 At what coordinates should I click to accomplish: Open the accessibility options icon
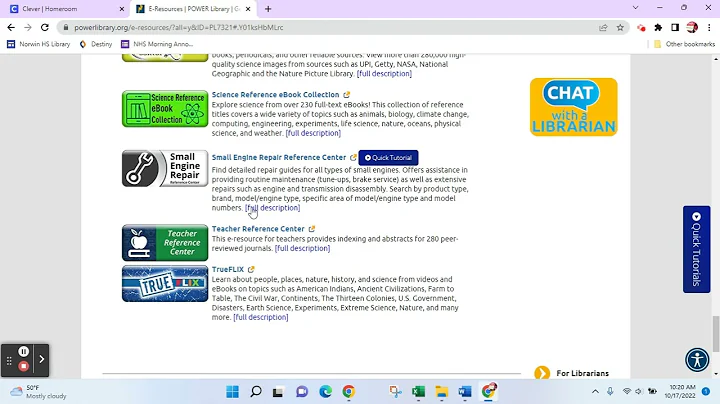pos(697,359)
